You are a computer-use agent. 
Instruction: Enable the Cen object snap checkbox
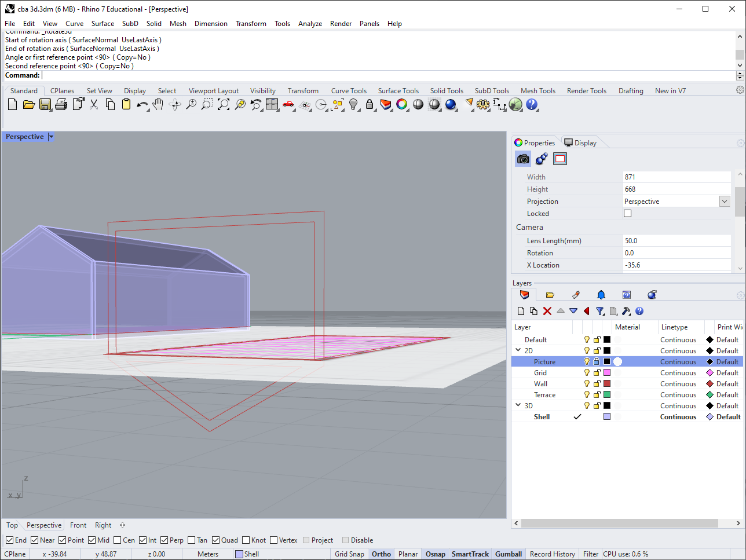point(118,540)
